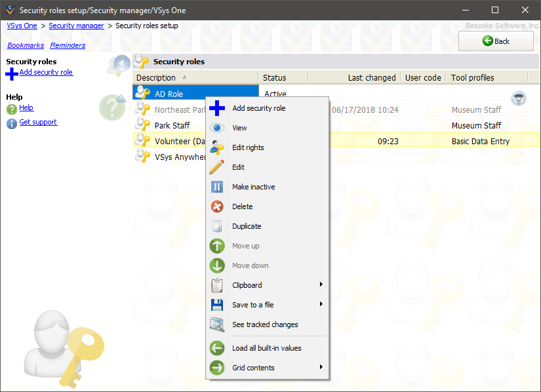Screen dimensions: 541x392
Task: Open the Add security role link
Action: (46, 72)
